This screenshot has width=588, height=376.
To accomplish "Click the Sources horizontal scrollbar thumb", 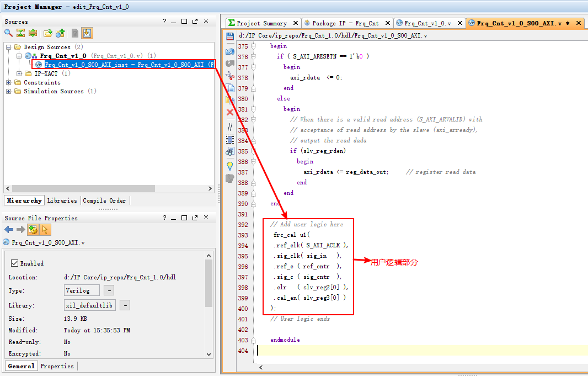I will pos(83,188).
